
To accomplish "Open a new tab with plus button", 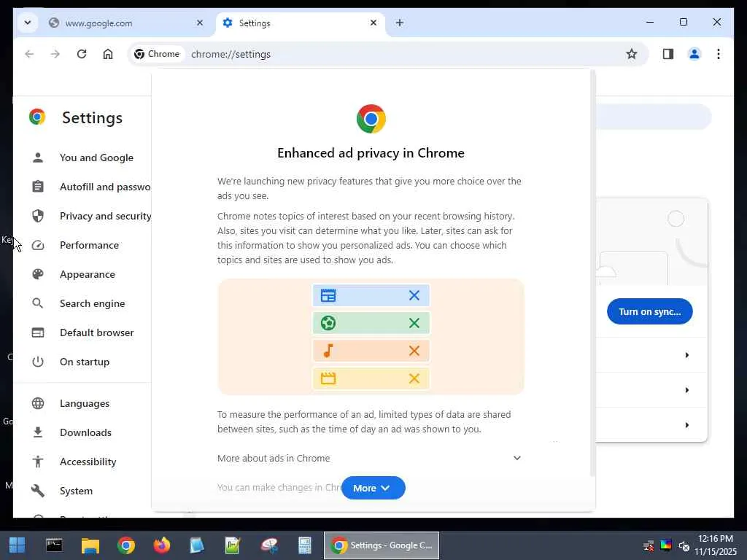I will click(400, 23).
